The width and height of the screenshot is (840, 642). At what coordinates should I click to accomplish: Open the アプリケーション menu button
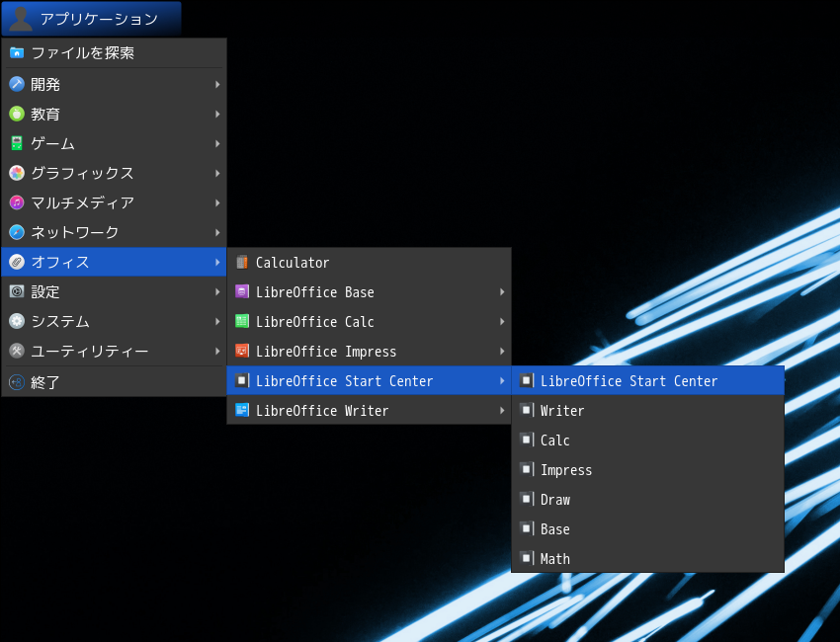(x=92, y=19)
